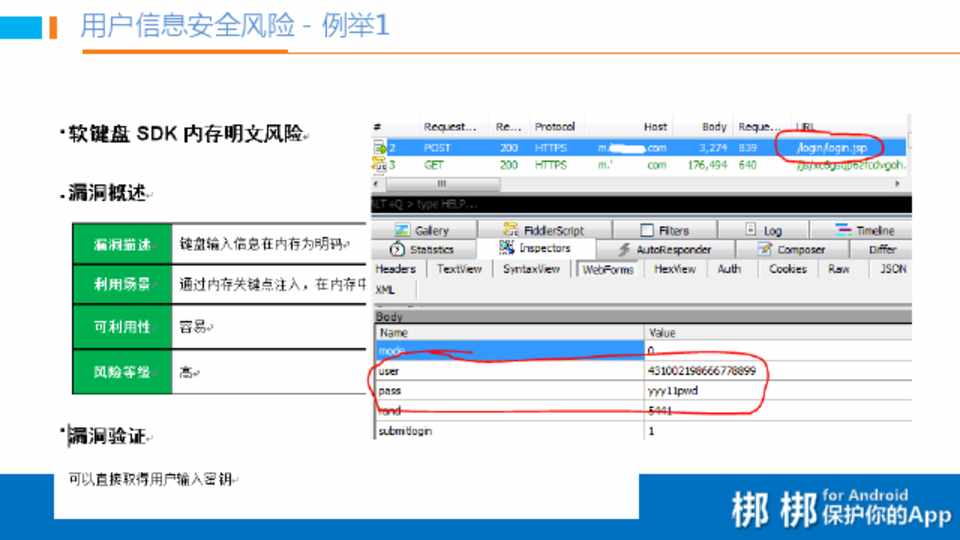Viewport: 960px width, 540px height.
Task: Click the GET session icon in row 3
Action: (x=380, y=165)
